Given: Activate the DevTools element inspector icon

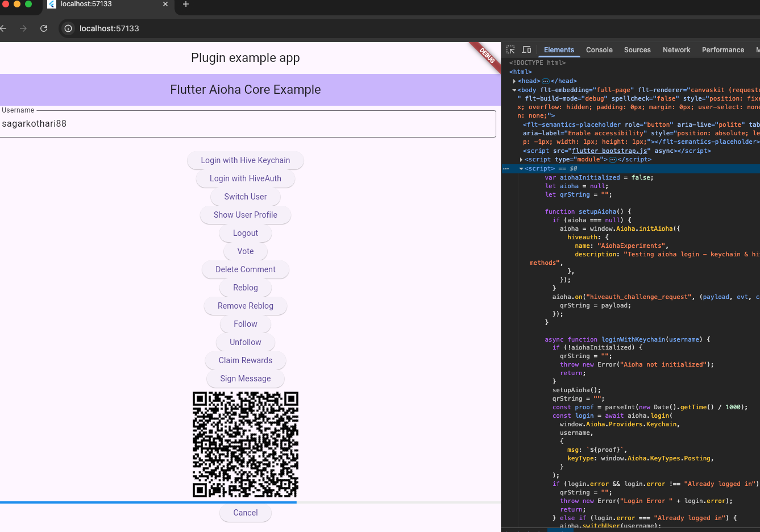Looking at the screenshot, I should [510, 50].
